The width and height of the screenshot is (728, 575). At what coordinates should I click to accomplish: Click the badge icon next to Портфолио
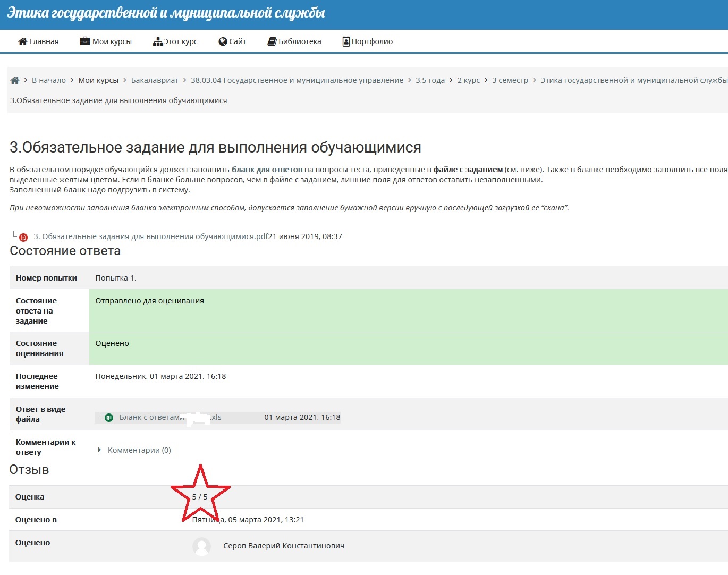click(346, 41)
